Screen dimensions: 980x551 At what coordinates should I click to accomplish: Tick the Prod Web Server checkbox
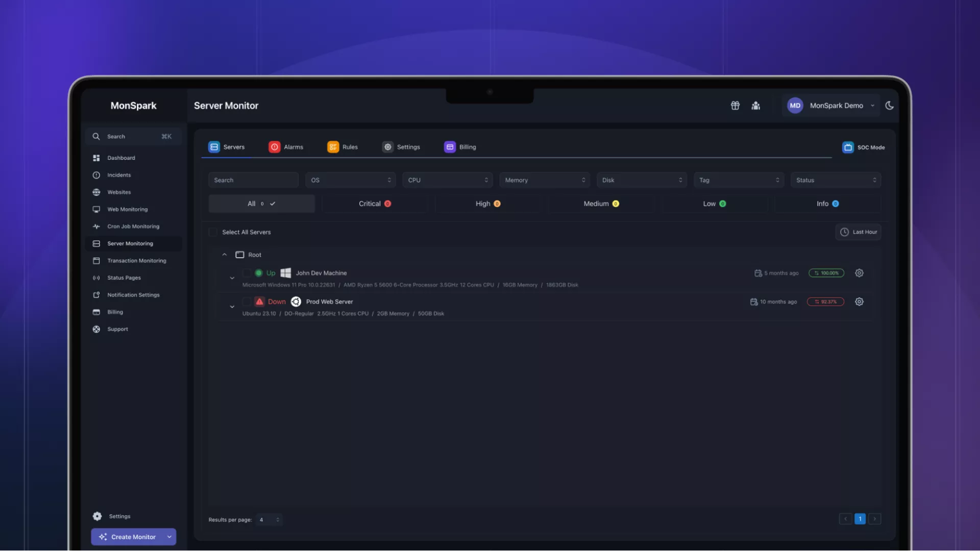(x=247, y=302)
